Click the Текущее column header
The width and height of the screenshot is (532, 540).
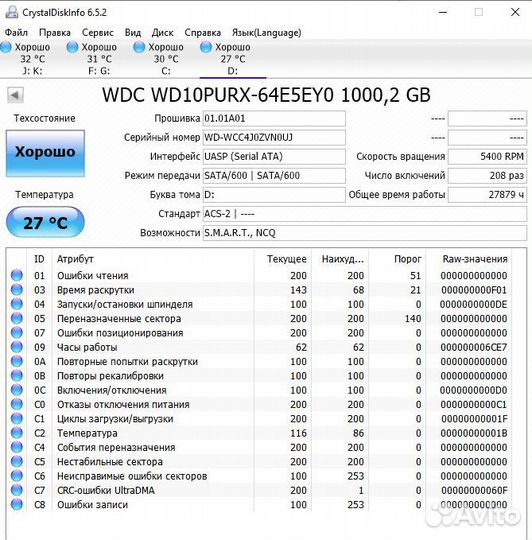pyautogui.click(x=283, y=259)
